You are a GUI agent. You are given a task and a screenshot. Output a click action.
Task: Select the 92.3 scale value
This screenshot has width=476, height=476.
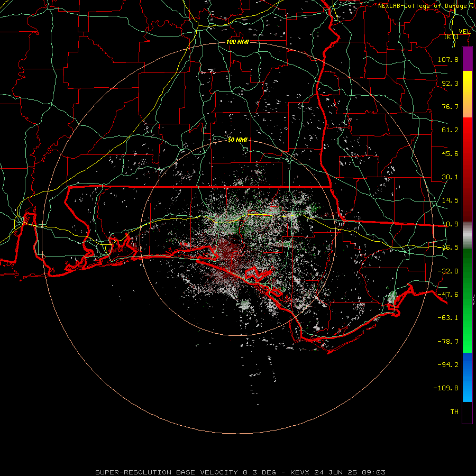[x=450, y=83]
